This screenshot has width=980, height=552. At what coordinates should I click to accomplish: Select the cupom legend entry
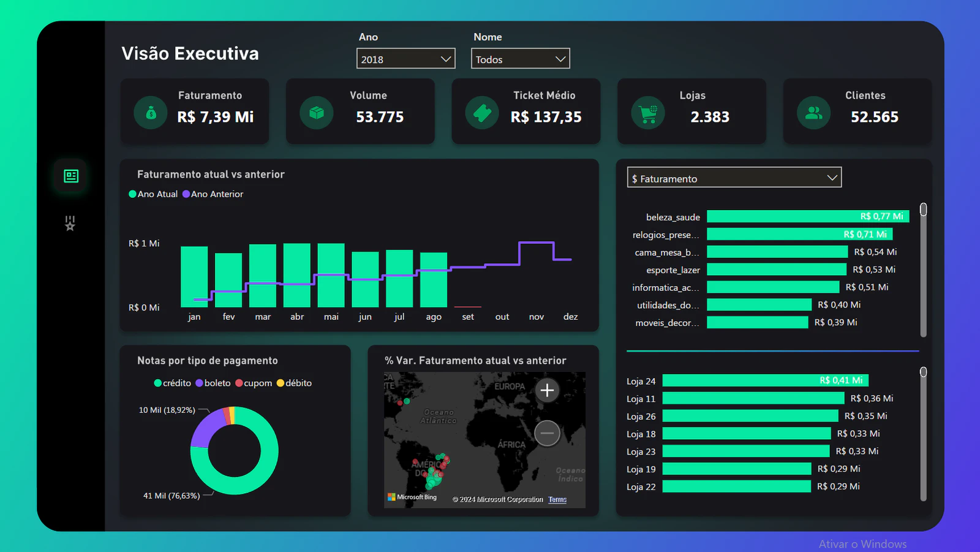[x=254, y=383]
